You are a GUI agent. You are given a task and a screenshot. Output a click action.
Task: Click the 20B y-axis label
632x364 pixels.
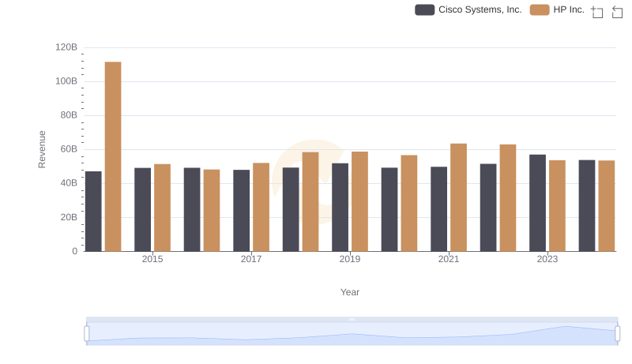[x=69, y=217]
